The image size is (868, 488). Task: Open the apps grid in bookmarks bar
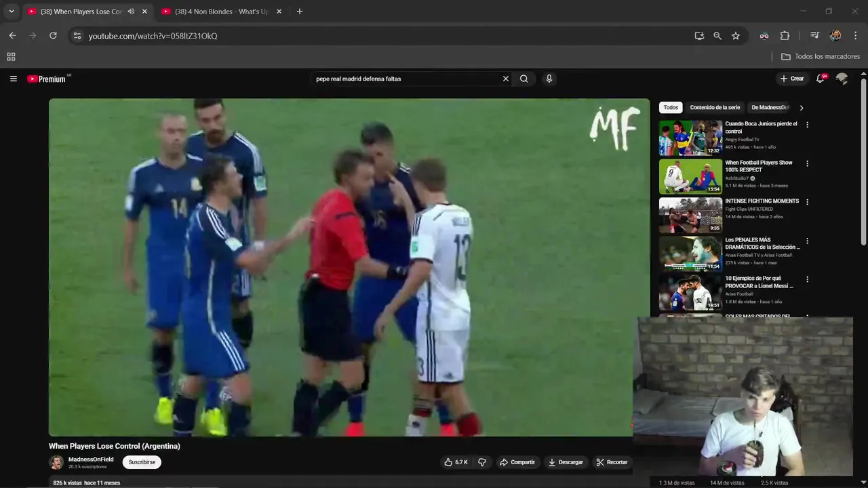point(11,57)
